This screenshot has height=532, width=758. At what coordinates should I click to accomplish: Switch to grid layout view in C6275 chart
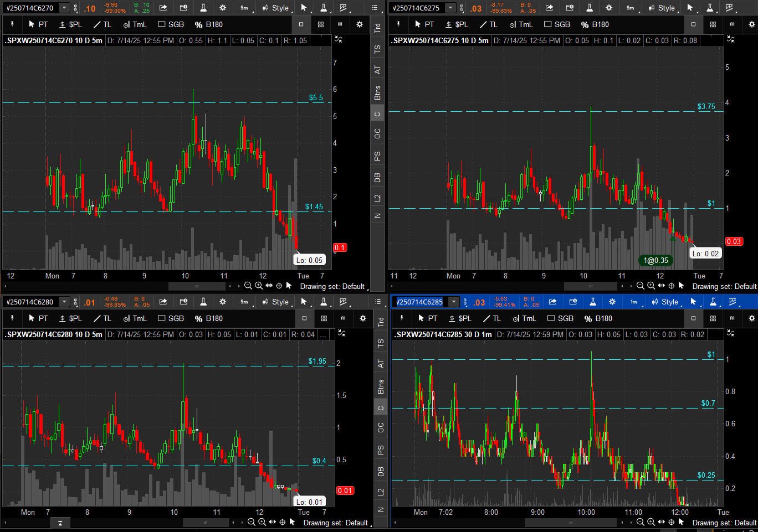713,24
